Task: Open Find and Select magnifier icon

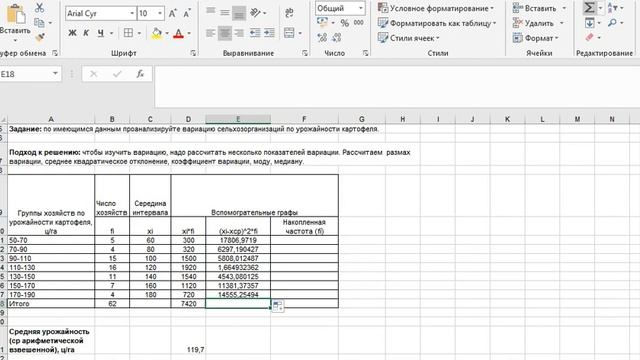Action: (612, 23)
